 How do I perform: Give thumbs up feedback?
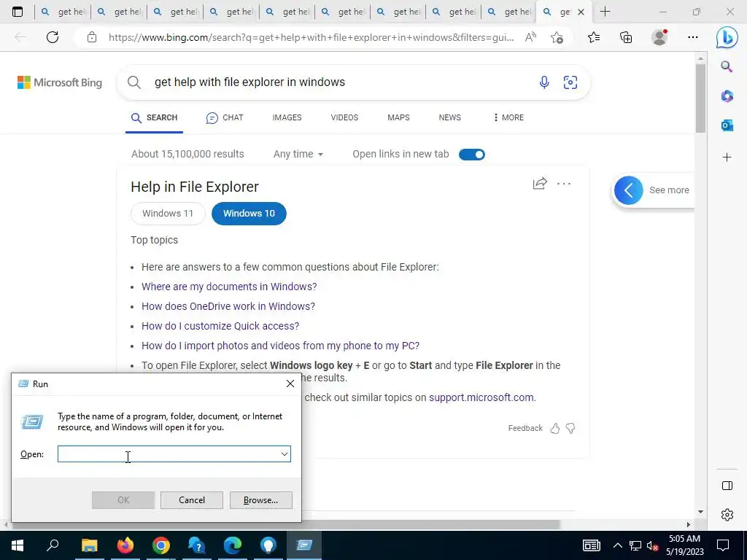pos(555,428)
